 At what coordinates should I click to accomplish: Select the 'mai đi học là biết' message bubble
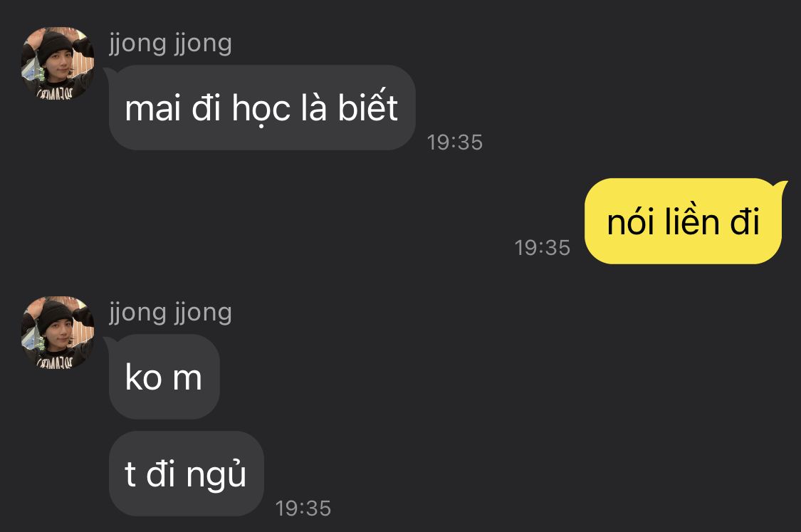point(262,108)
